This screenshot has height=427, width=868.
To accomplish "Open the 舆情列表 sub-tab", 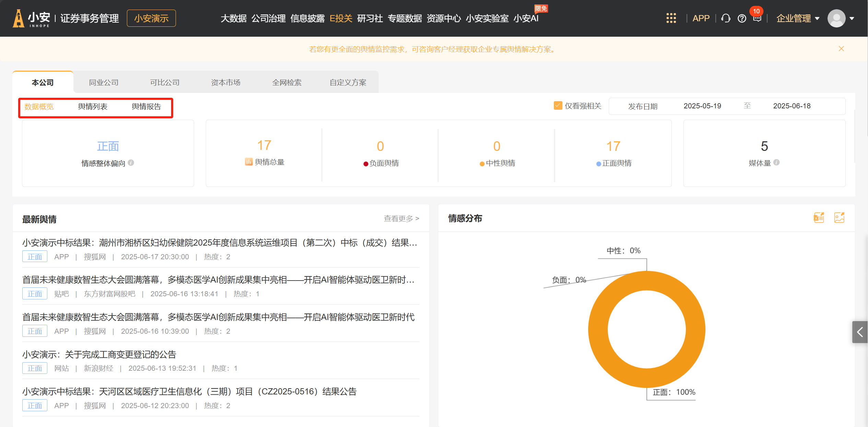I will [x=93, y=107].
